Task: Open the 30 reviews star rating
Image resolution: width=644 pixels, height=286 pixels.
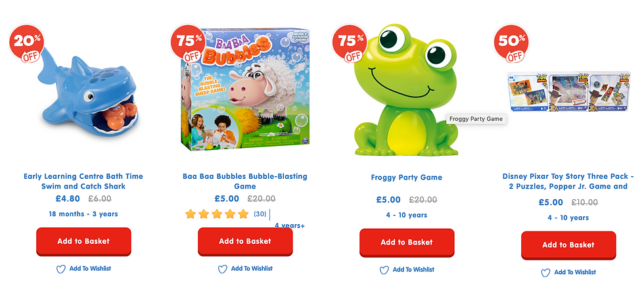Action: pos(225,214)
